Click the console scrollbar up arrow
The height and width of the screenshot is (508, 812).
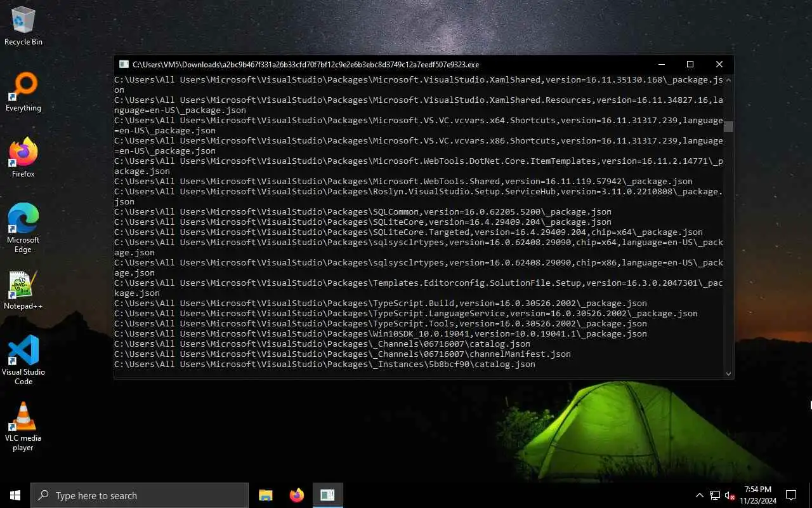(728, 80)
